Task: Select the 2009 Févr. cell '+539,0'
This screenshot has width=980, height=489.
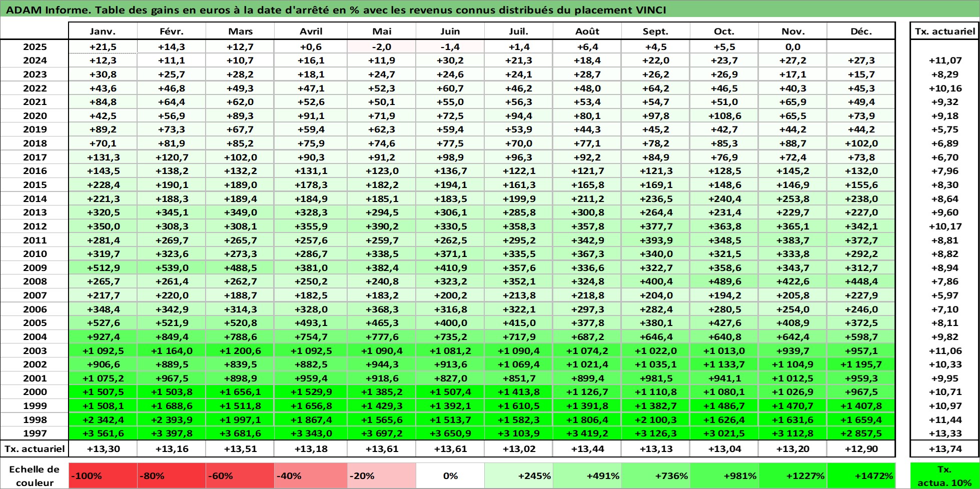Action: click(x=172, y=267)
